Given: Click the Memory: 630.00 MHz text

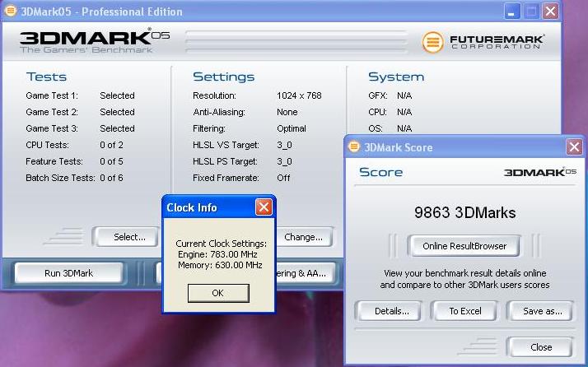Looking at the screenshot, I should click(x=220, y=265).
